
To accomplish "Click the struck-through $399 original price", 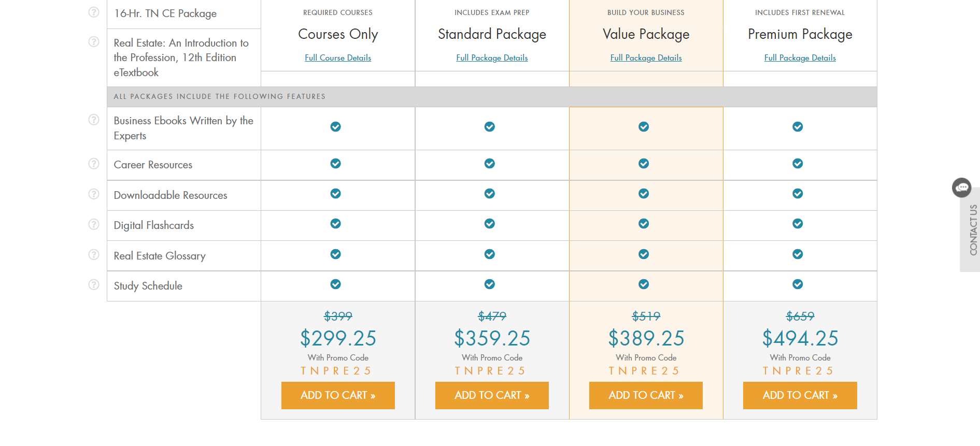I will tap(338, 316).
